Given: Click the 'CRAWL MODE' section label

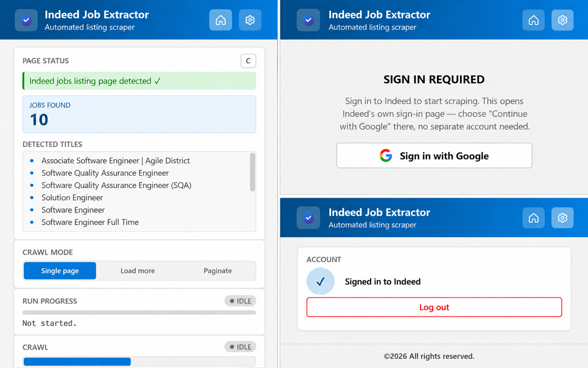Looking at the screenshot, I should coord(48,252).
